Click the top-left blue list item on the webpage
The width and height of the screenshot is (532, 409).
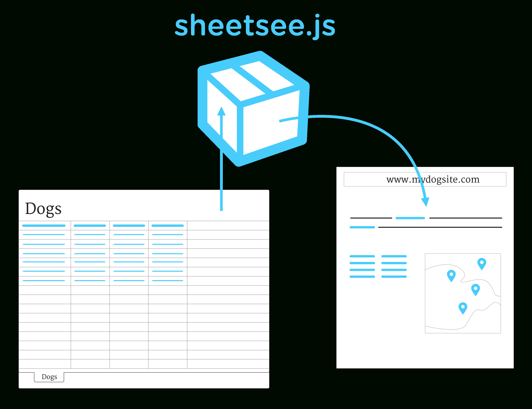click(x=362, y=256)
